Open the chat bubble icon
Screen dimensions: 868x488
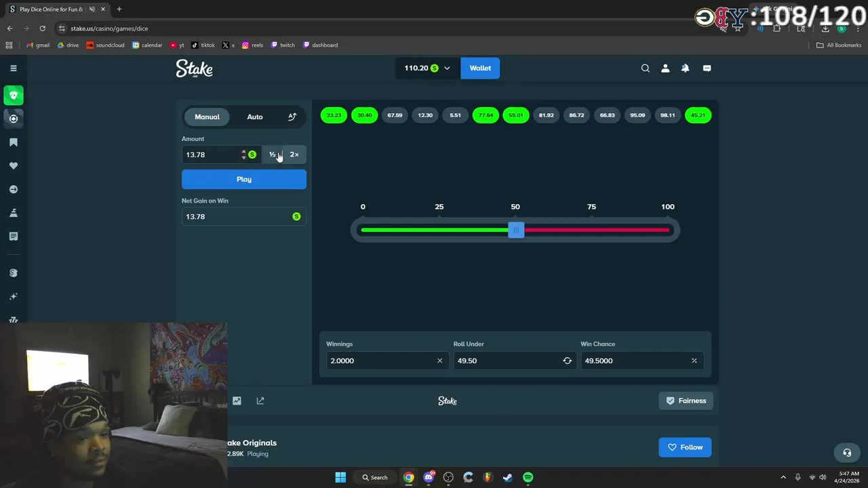coord(707,68)
